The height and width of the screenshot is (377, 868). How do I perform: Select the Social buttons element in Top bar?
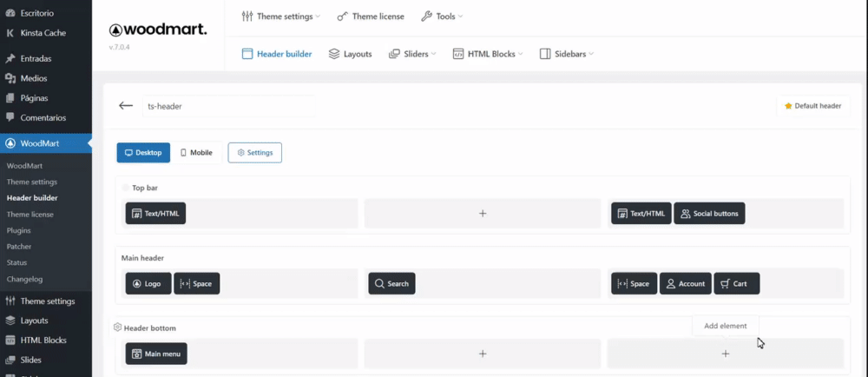[x=710, y=213]
